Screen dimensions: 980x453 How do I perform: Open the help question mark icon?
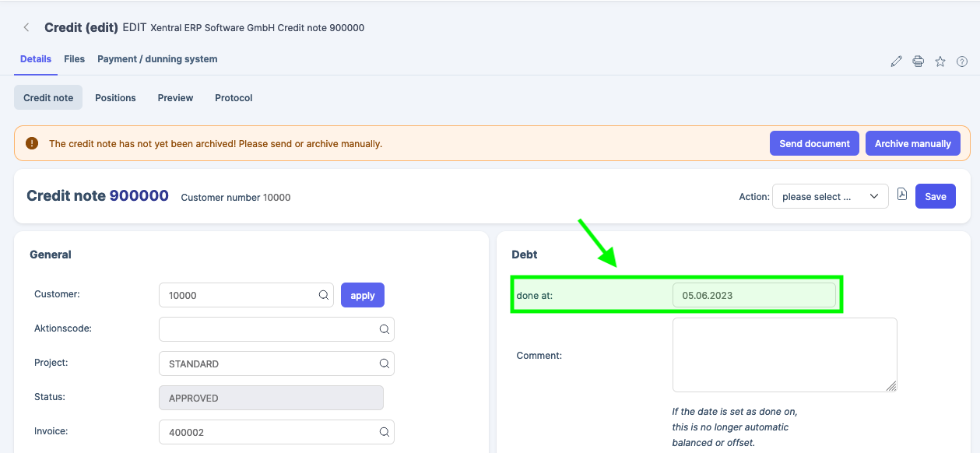click(x=961, y=61)
